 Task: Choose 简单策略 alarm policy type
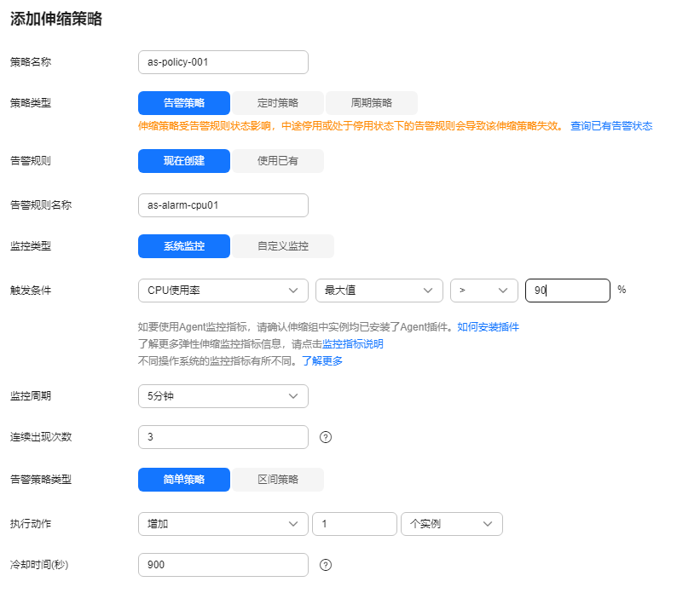click(x=184, y=480)
